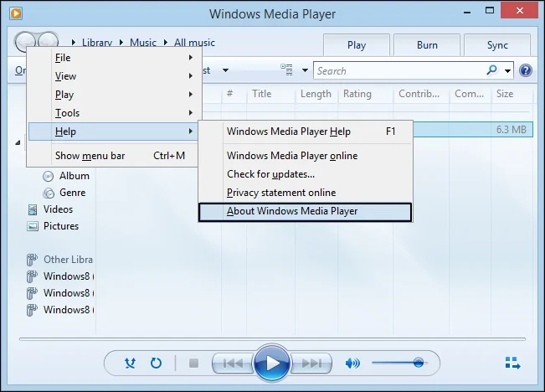Screen dimensions: 545x392
Task: Sort by the Length column header
Action: 316,94
